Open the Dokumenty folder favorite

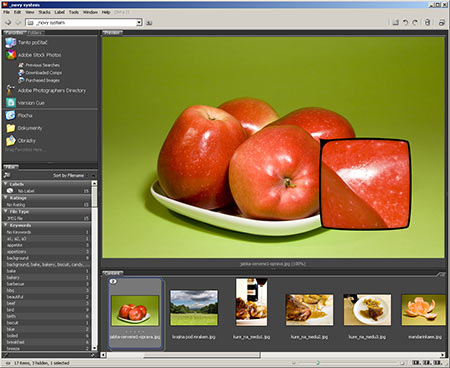(24, 128)
